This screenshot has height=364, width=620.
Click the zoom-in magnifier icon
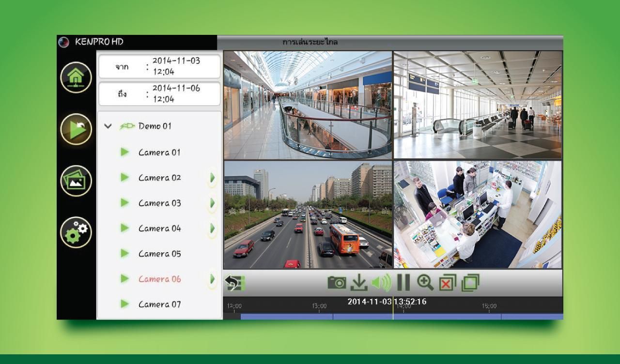425,283
